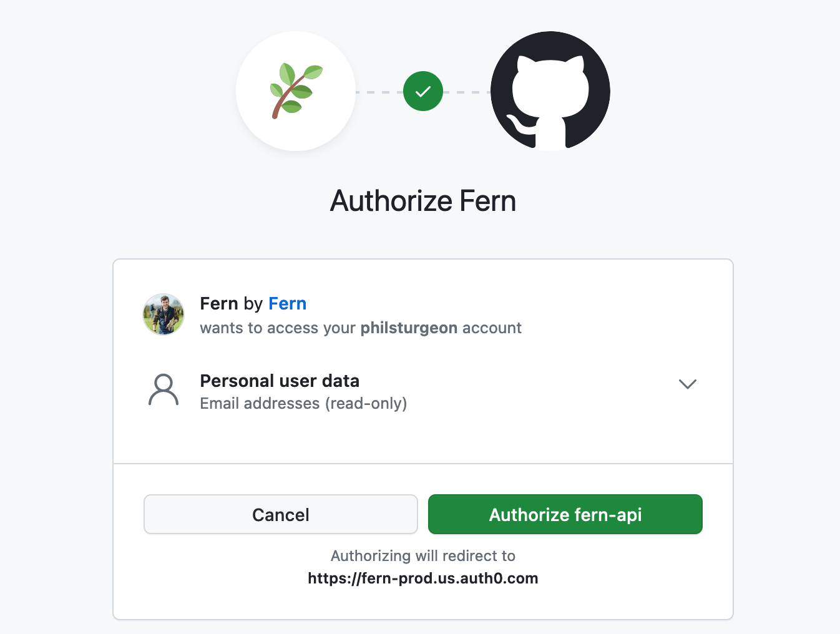Expand Personal user data chevron
Image resolution: width=840 pixels, height=634 pixels.
pos(687,384)
